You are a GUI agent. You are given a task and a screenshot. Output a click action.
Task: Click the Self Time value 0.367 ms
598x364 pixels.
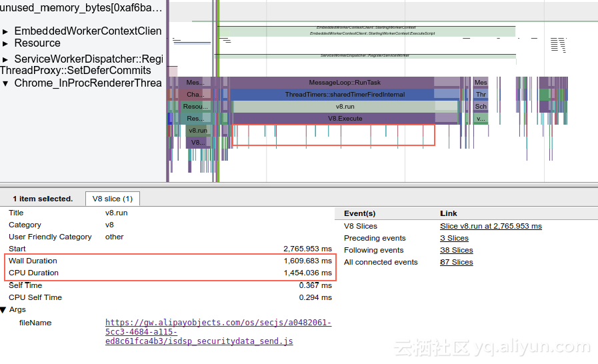point(315,285)
